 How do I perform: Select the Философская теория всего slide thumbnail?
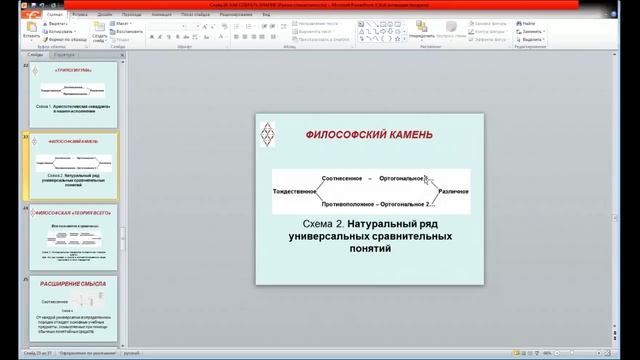tap(73, 237)
